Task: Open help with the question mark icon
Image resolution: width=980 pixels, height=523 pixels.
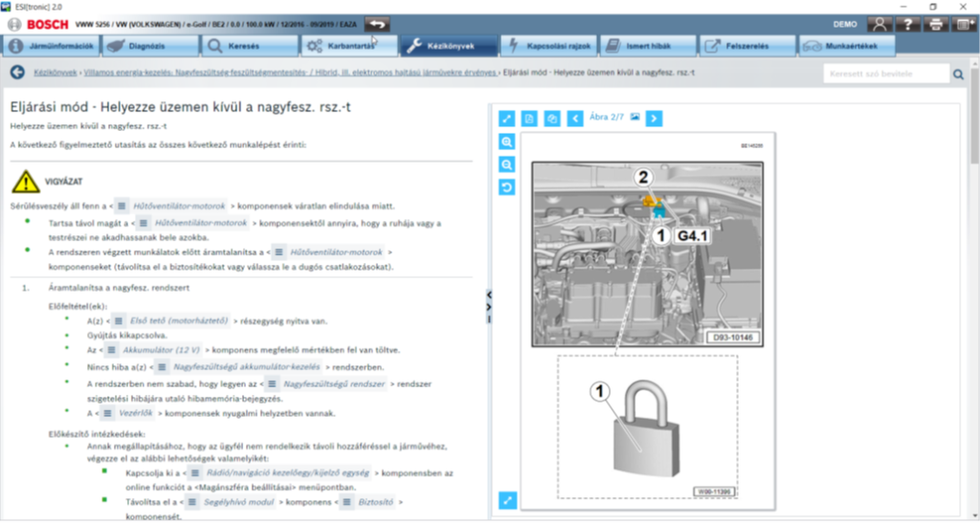Action: (x=908, y=24)
